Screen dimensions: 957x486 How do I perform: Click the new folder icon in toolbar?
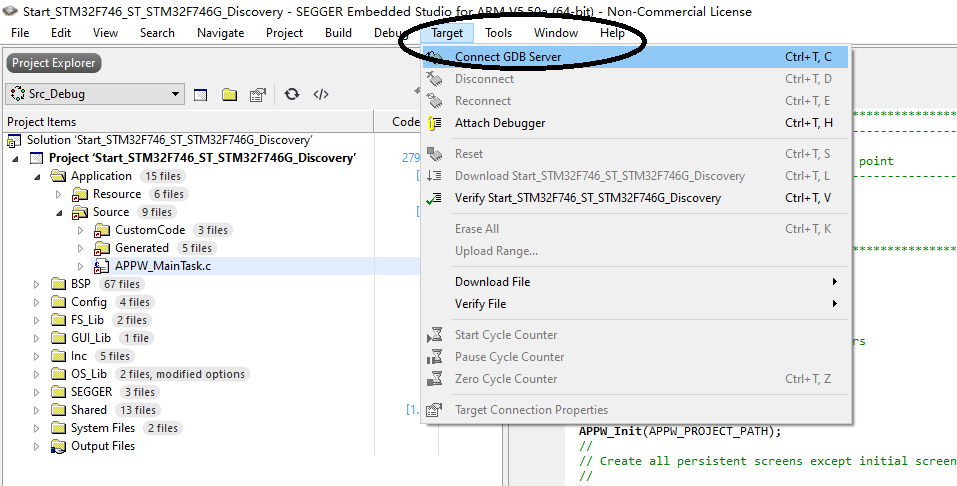point(229,94)
